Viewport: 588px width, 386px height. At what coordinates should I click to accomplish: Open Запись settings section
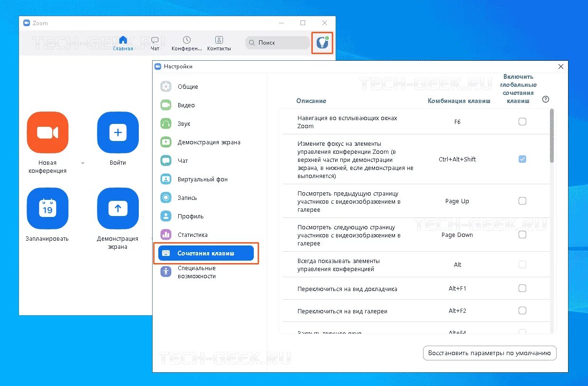[x=187, y=198]
